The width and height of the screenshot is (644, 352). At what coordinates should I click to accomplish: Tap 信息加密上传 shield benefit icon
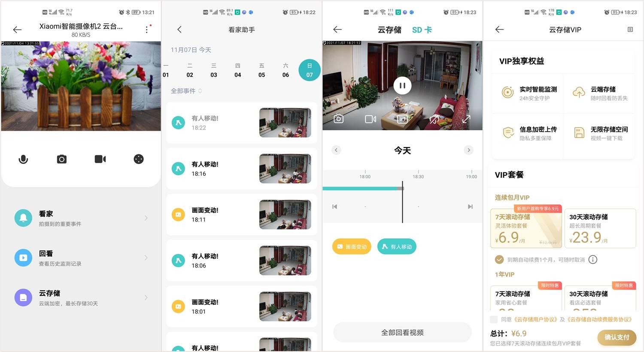(508, 132)
